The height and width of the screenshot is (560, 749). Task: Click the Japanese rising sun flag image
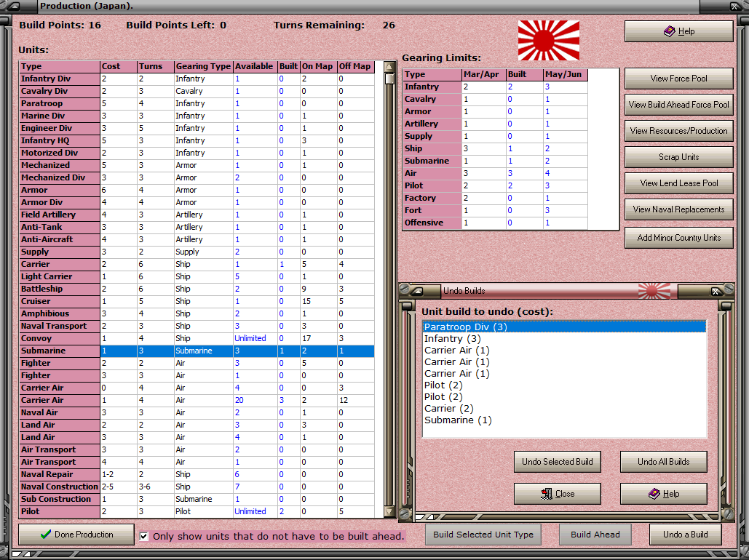click(549, 40)
